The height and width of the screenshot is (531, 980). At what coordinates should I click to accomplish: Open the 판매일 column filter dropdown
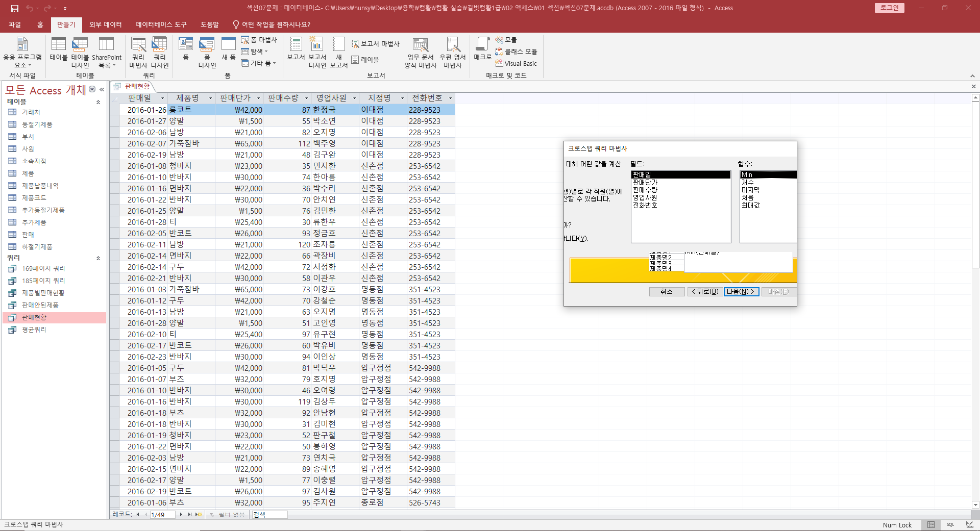click(163, 98)
